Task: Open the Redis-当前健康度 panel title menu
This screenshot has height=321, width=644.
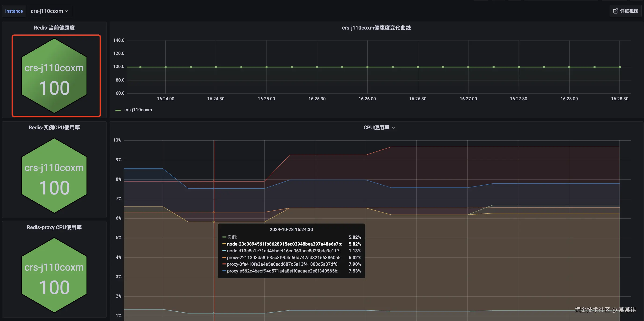Action: tap(54, 28)
